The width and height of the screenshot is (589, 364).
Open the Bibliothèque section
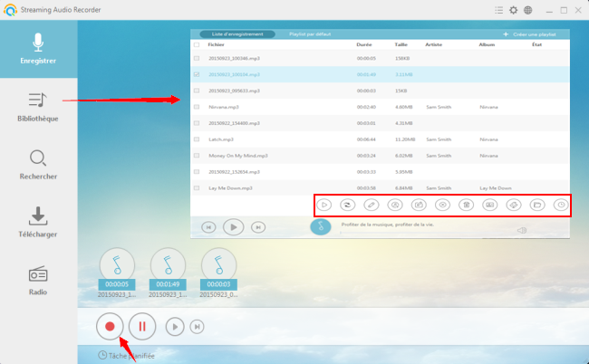point(38,107)
